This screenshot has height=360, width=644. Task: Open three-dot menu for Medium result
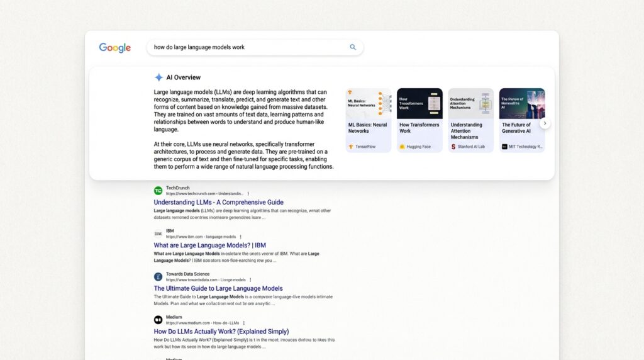click(244, 323)
